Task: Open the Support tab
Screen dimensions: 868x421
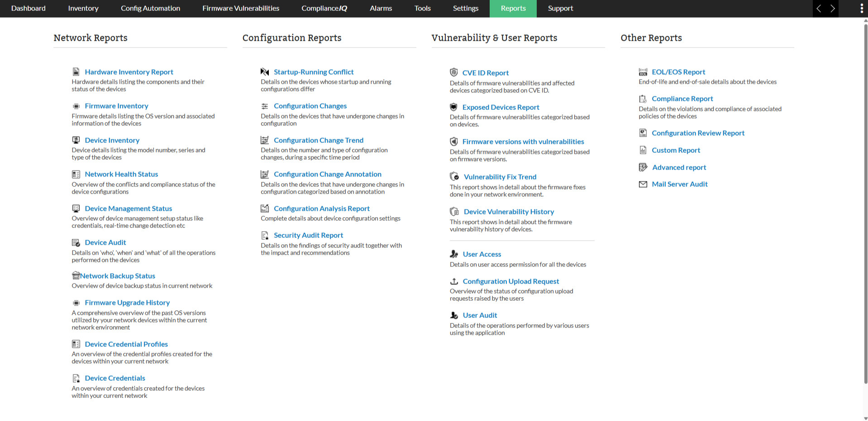Action: [560, 8]
